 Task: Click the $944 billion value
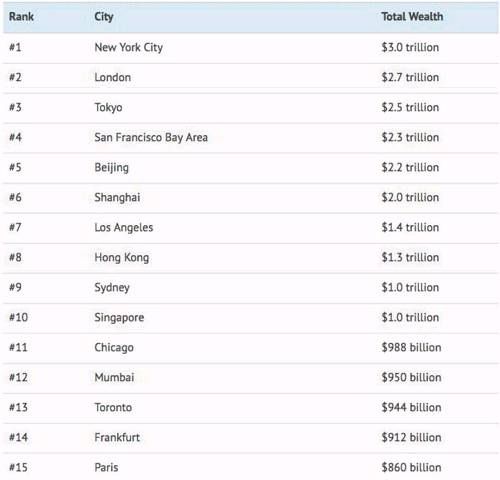tap(411, 407)
